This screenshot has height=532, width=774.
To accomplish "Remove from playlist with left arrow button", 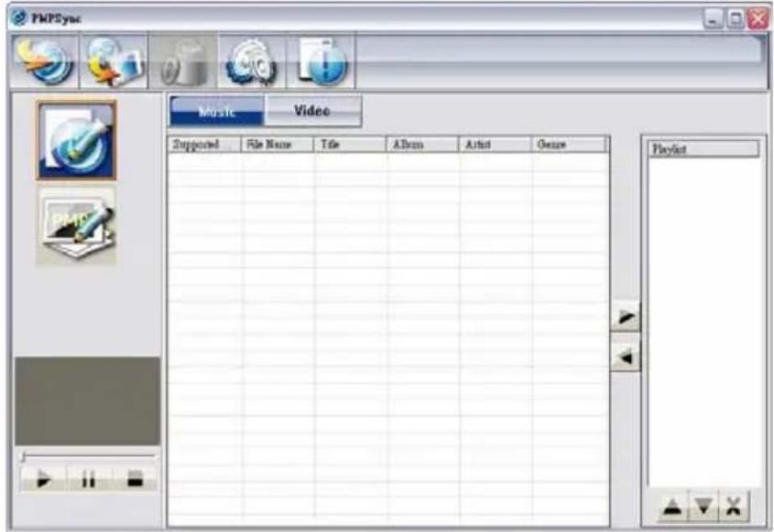I will tap(626, 356).
